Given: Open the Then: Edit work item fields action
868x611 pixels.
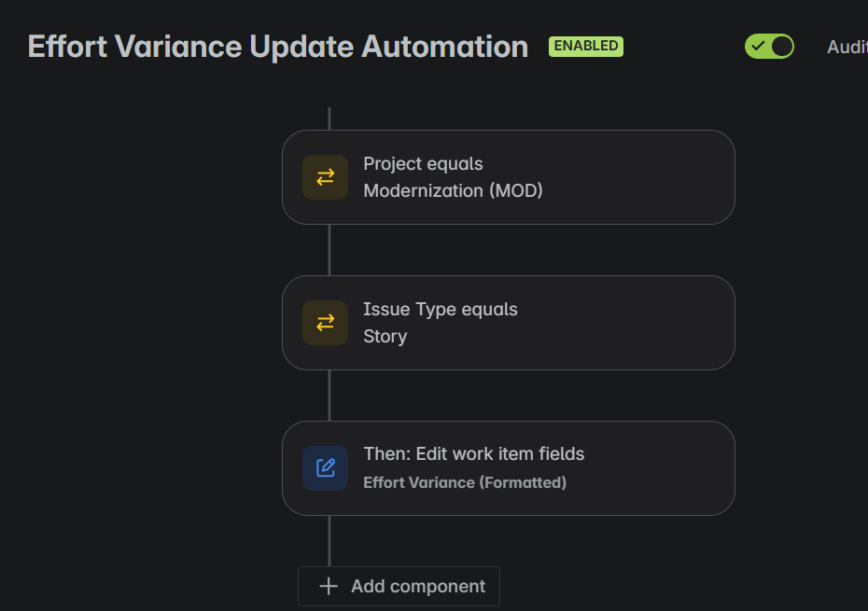Looking at the screenshot, I should point(508,468).
